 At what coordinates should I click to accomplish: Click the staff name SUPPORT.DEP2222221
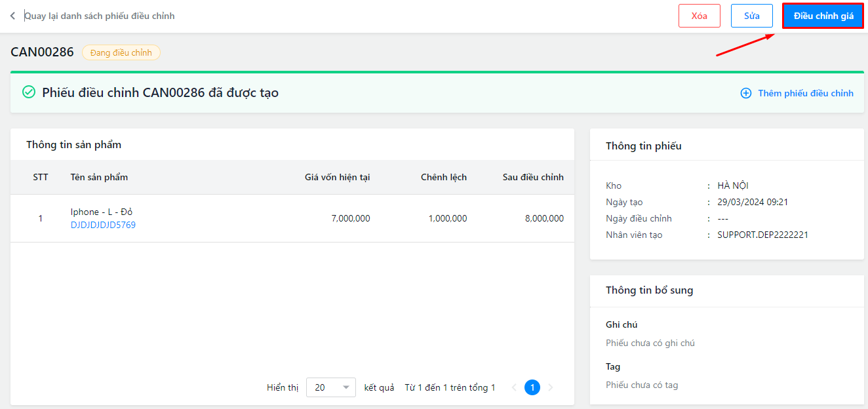point(762,235)
